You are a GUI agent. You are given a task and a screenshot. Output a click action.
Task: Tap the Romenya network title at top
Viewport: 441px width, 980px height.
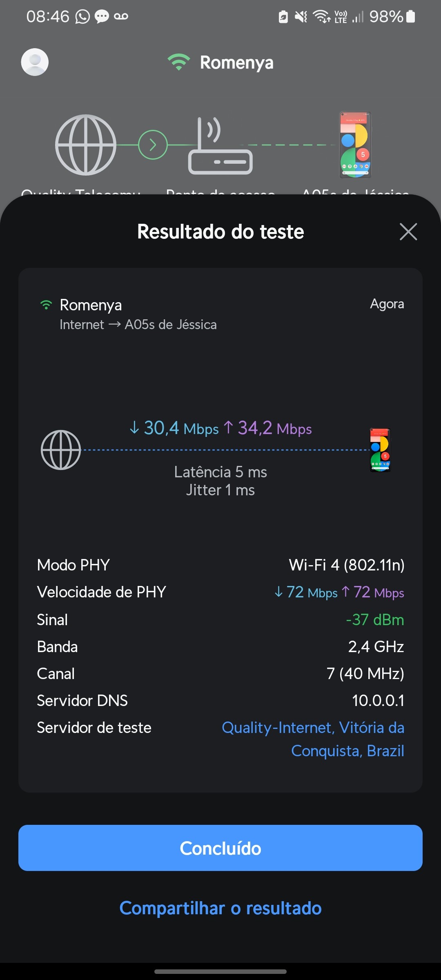[x=236, y=62]
